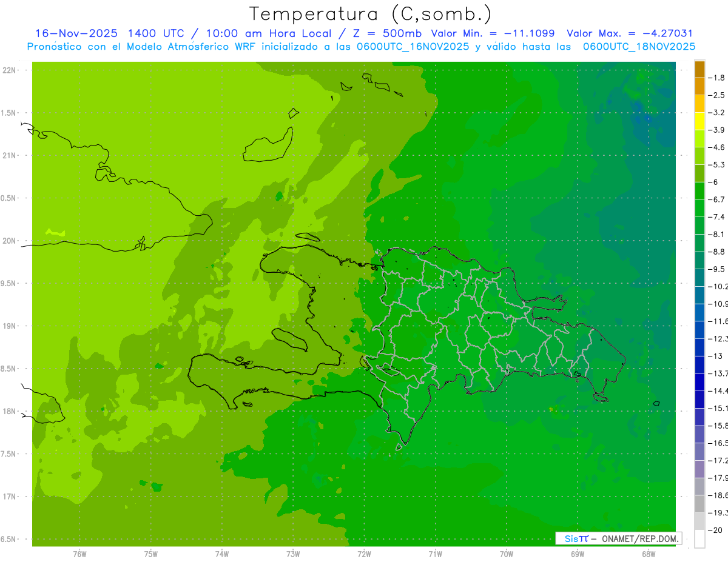728x562 pixels.
Task: Click the "-20" colorbar label
Action: 716,530
